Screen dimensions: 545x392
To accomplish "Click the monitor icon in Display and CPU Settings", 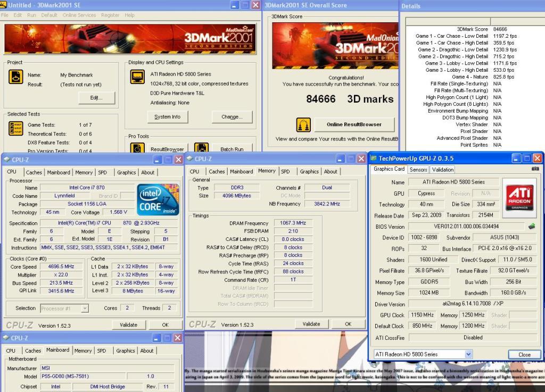I will (137, 77).
